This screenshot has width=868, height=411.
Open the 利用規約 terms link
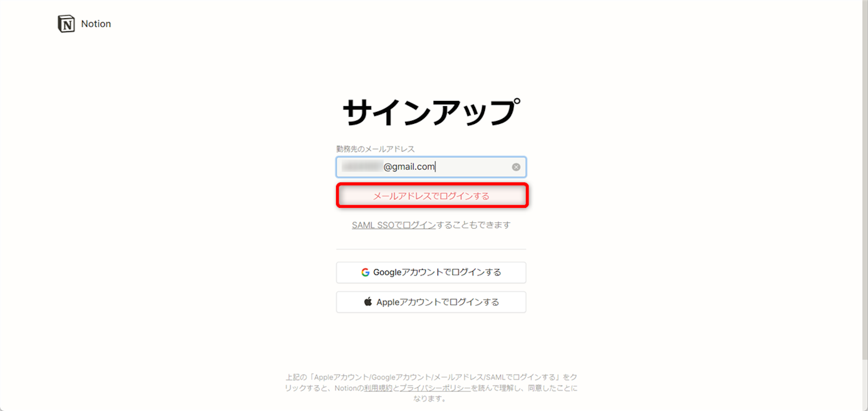pos(378,388)
